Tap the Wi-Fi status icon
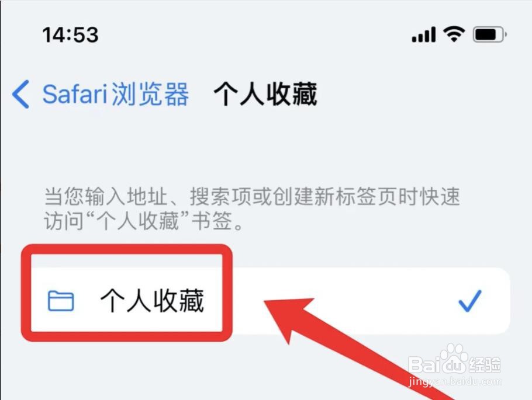Viewport: 532px width, 400px height. [454, 34]
